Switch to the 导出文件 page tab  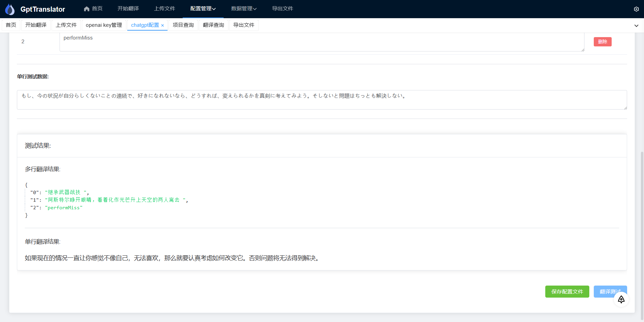[x=244, y=25]
